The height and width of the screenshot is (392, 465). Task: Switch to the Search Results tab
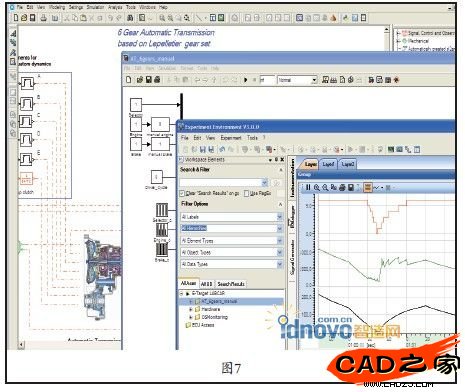coord(231,284)
